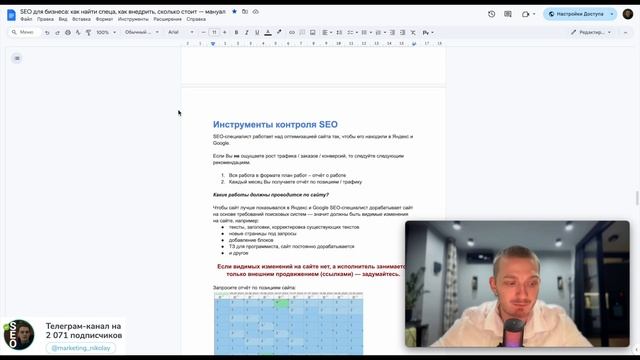Increase font size with plus button
The height and width of the screenshot is (360, 640).
coord(224,32)
